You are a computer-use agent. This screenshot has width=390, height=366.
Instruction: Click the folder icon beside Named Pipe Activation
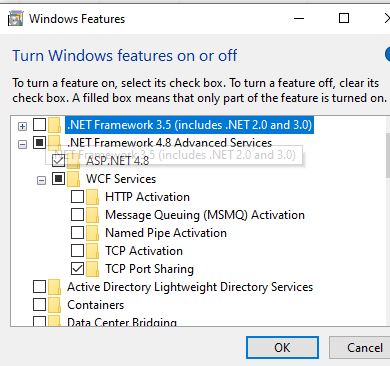[93, 233]
